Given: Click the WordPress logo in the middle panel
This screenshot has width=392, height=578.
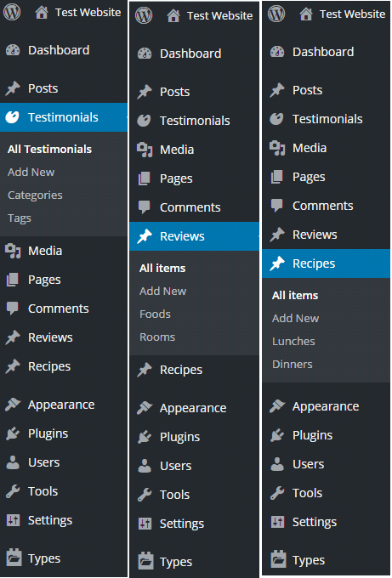Looking at the screenshot, I should (x=144, y=15).
